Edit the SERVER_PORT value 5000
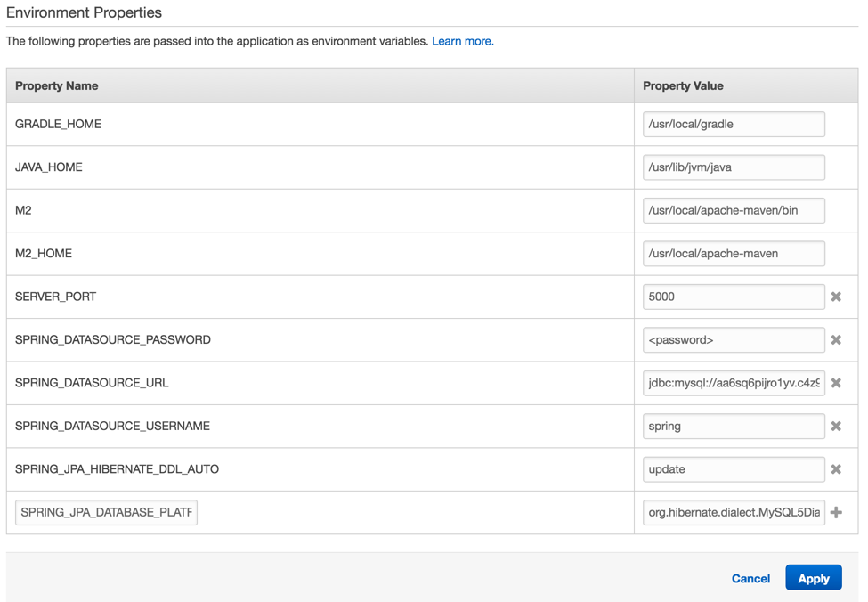This screenshot has width=868, height=602. click(734, 297)
